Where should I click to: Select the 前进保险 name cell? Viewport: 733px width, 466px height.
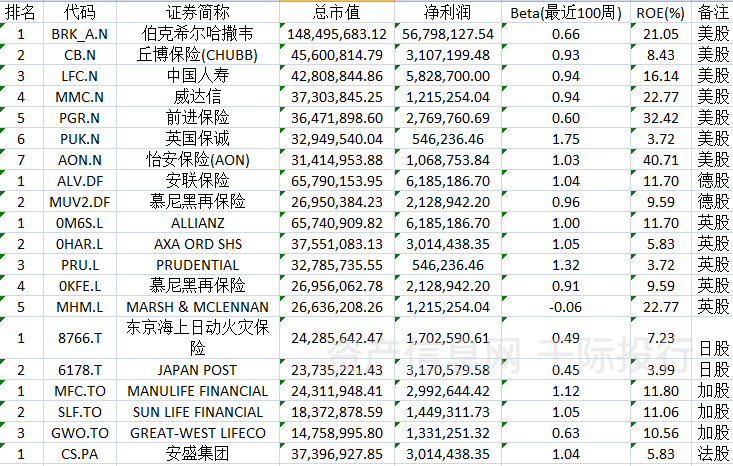pos(198,118)
